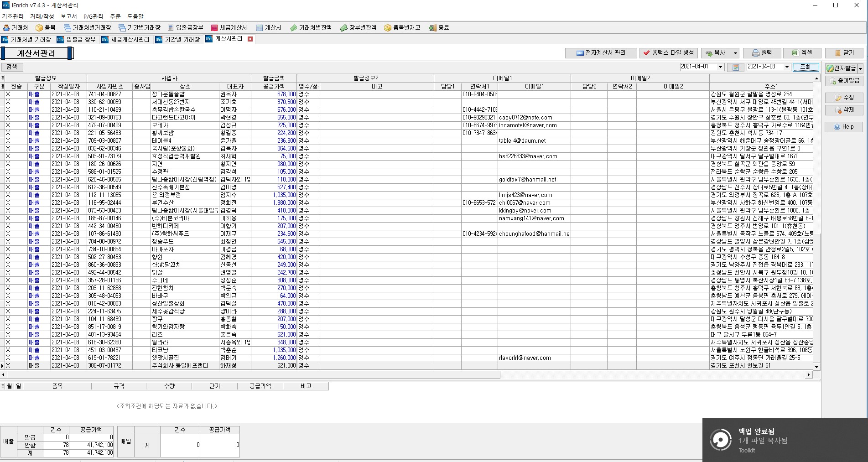Click the 품목 toolbar icon
The height and width of the screenshot is (462, 868).
point(46,28)
